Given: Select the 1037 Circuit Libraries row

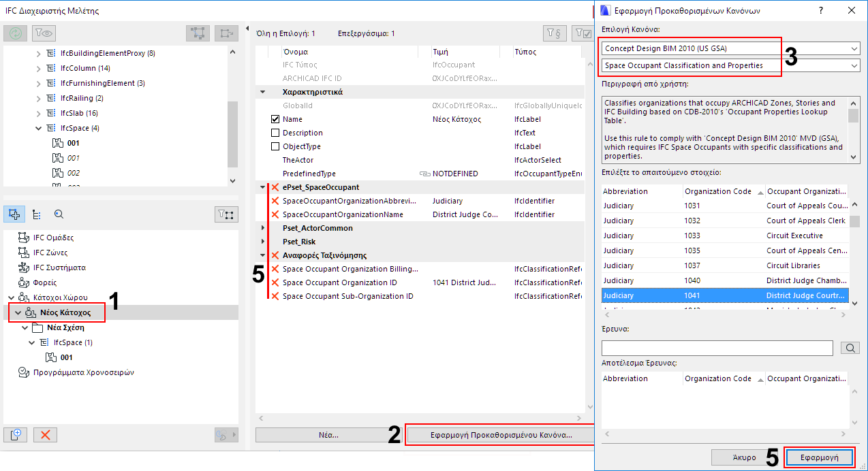Looking at the screenshot, I should coord(725,265).
